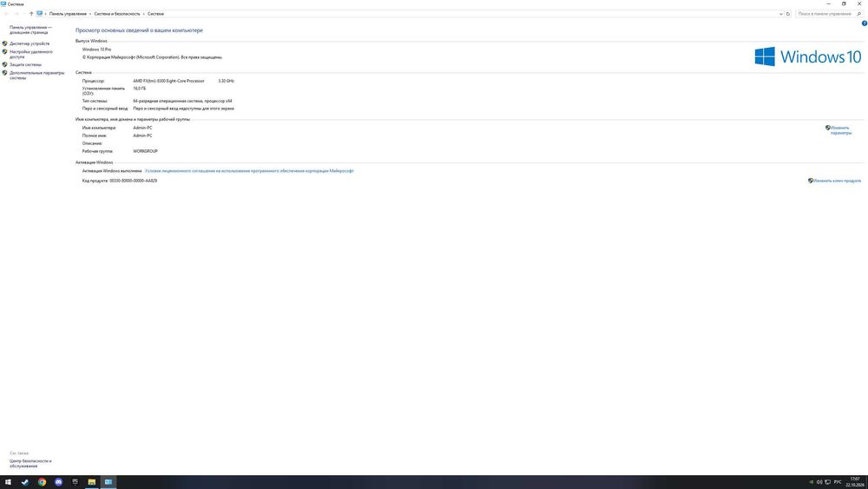
Task: Open Защита системы in the sidebar
Action: [25, 64]
